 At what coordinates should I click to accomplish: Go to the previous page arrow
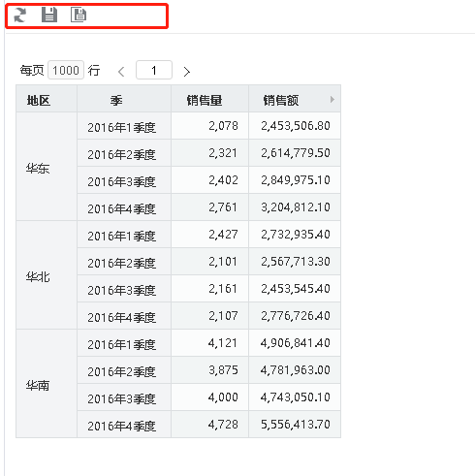(x=121, y=72)
